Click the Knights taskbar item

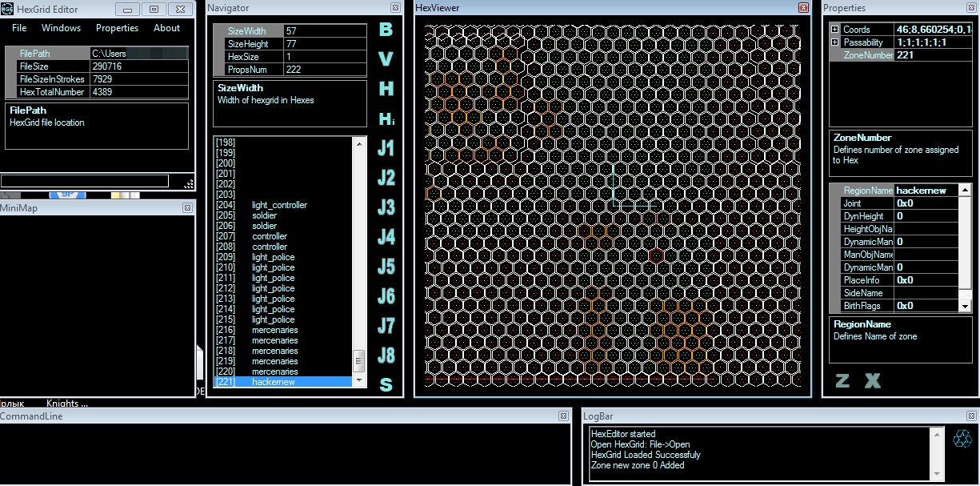[67, 404]
